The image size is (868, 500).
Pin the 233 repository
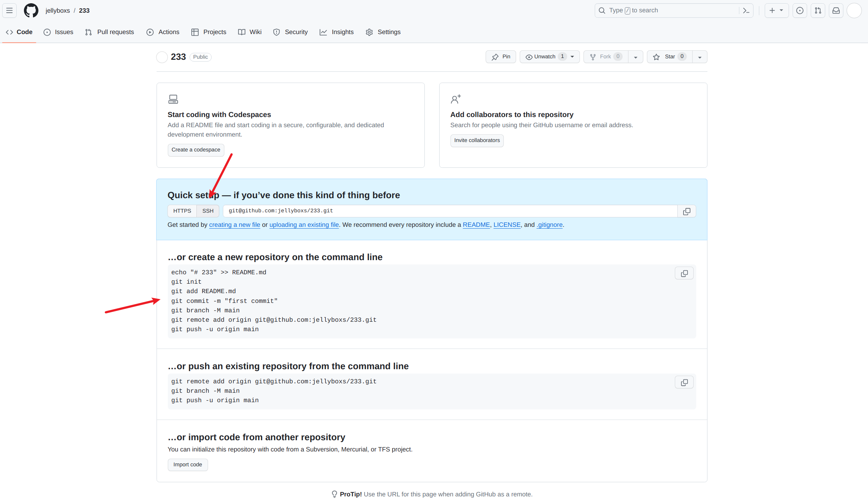(x=501, y=57)
